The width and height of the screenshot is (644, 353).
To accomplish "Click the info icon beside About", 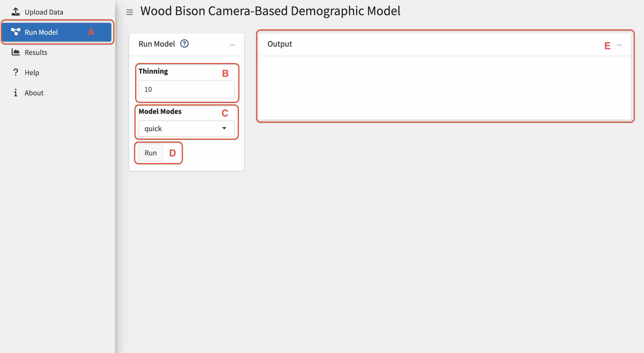I will [x=16, y=93].
